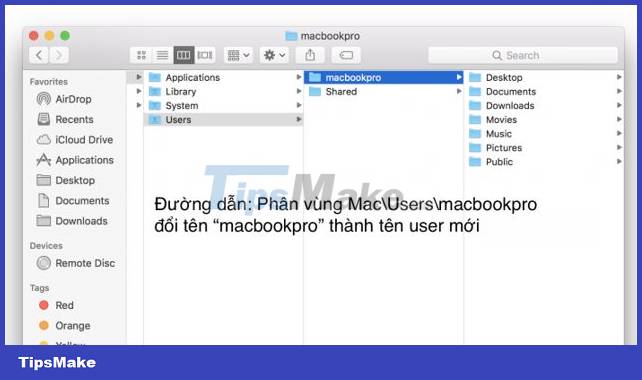Screen dimensions: 642x380
Task: Expand arrow right of macbookpro row
Action: pos(459,77)
